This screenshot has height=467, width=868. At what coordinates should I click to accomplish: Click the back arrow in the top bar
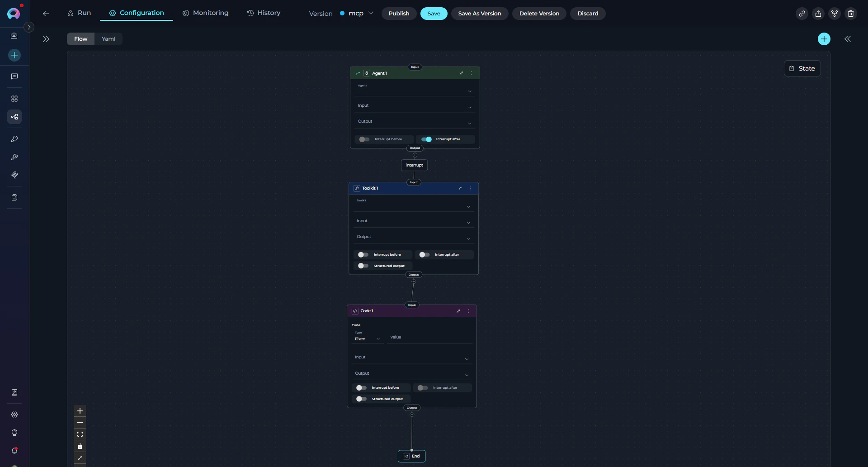pos(46,14)
